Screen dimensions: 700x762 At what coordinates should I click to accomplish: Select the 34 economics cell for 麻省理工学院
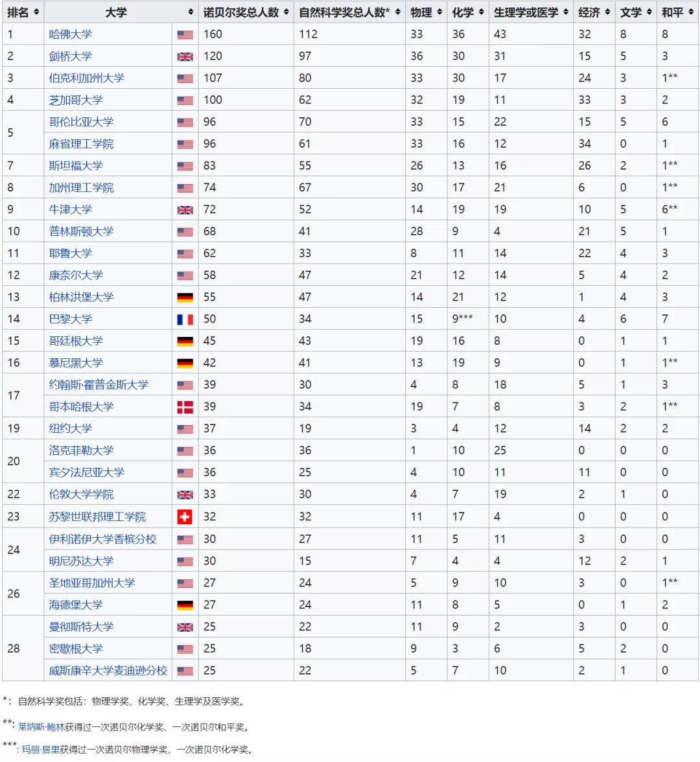click(594, 144)
